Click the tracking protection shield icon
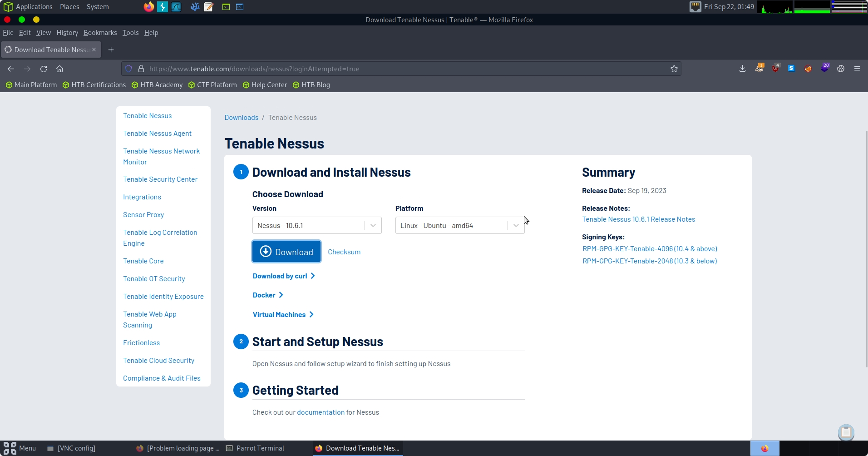This screenshot has height=456, width=868. pyautogui.click(x=128, y=69)
